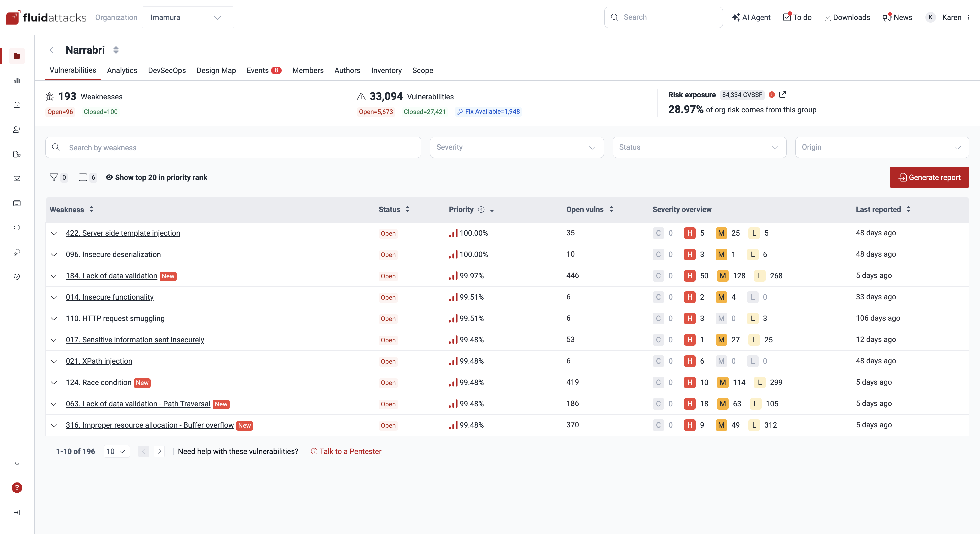The height and width of the screenshot is (534, 980).
Task: Switch to the DevSecOps tab
Action: coord(167,70)
